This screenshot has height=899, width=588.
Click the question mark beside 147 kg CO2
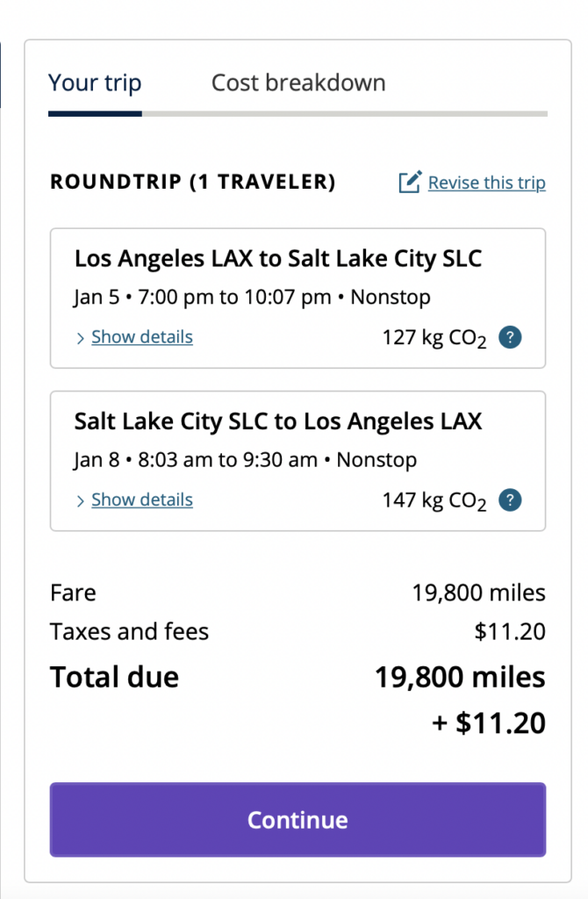click(509, 500)
